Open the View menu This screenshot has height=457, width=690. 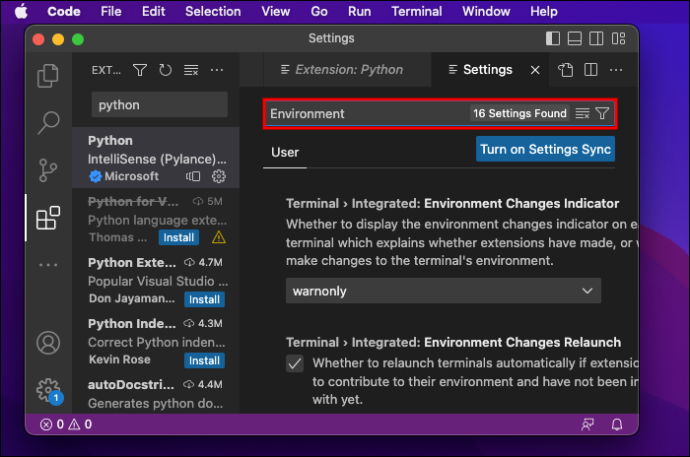tap(275, 11)
